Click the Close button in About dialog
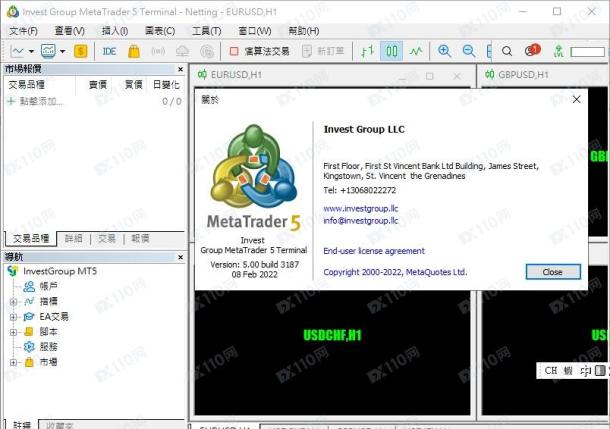Screen dimensions: 610x429 point(553,272)
